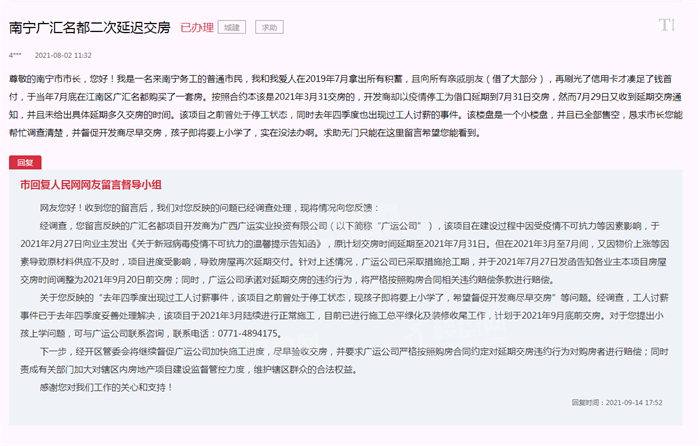Click the line starting 经调查，您留言反映的
This screenshot has width=700, height=446.
click(350, 226)
